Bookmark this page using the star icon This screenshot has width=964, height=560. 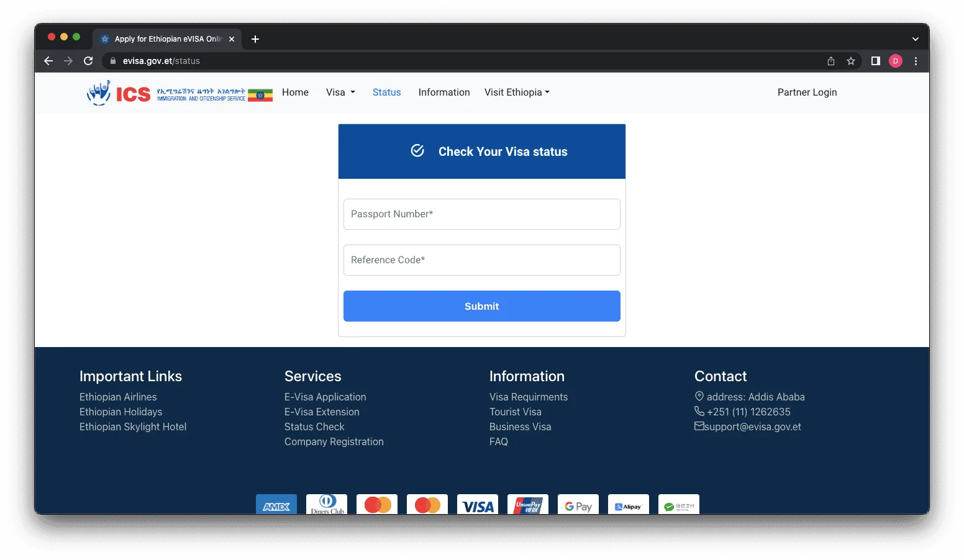(851, 61)
